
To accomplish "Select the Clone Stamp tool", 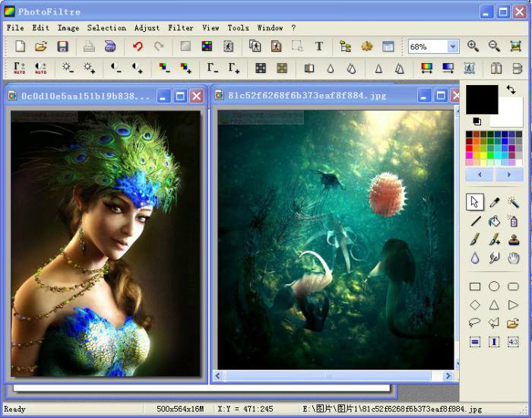I will (513, 240).
